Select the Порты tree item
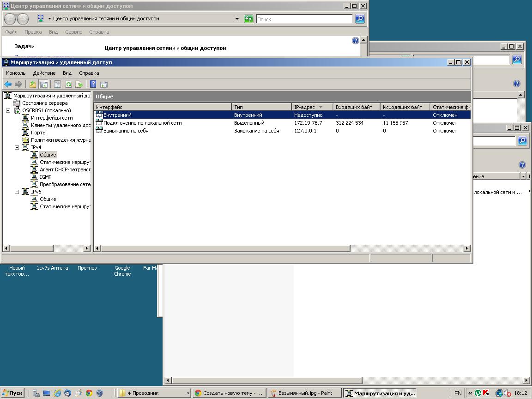This screenshot has width=532, height=399. (38, 133)
